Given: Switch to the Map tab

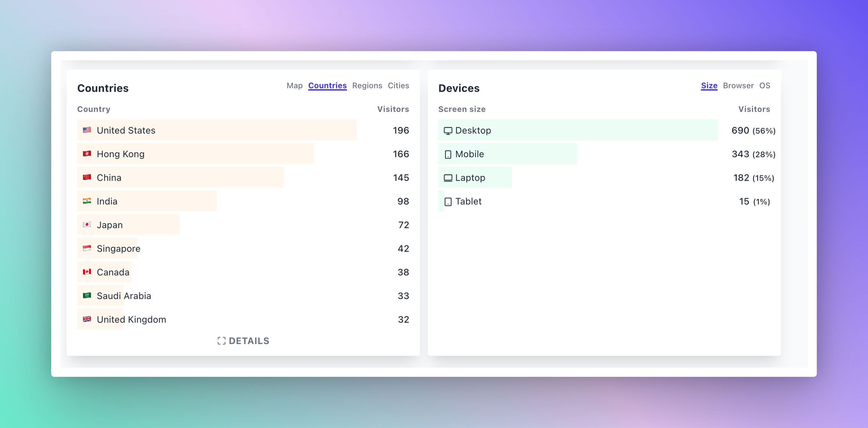Looking at the screenshot, I should click(295, 86).
